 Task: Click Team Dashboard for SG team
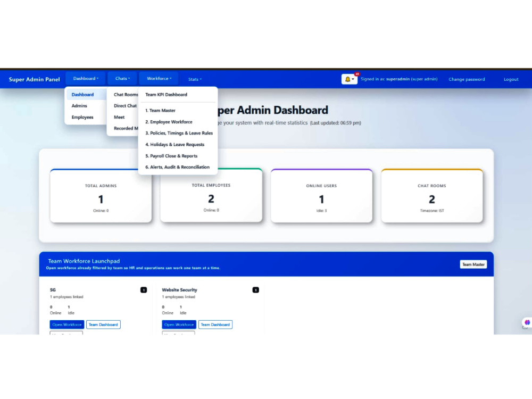103,325
